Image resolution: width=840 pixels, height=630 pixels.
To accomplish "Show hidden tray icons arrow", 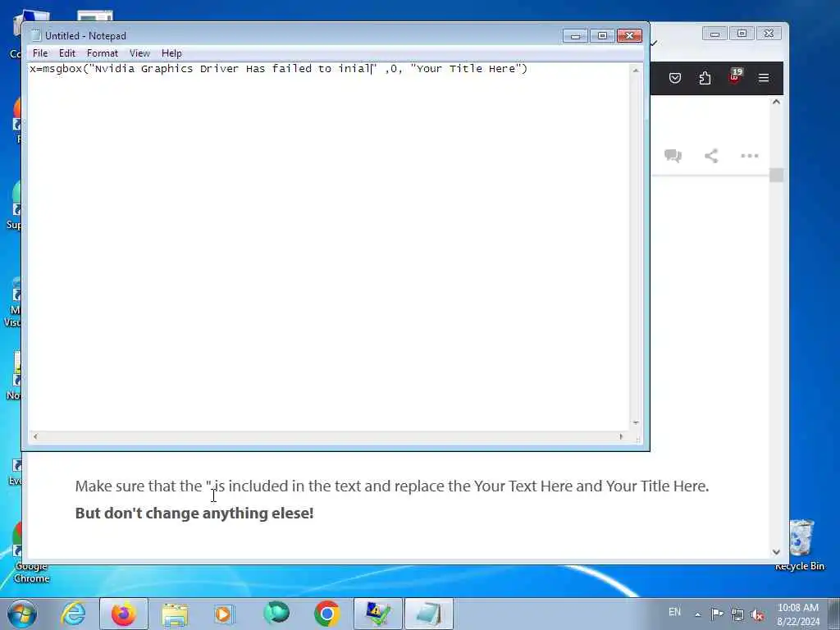I will coord(697,614).
